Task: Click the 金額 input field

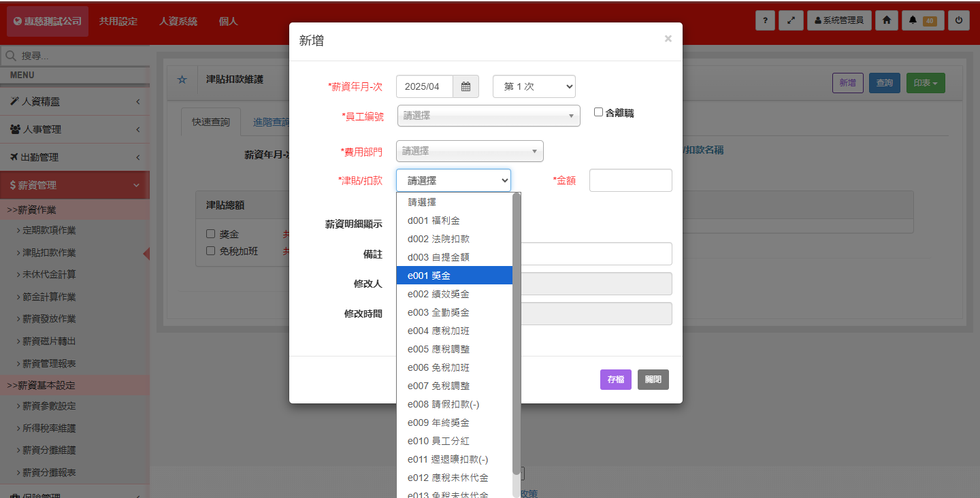Action: [630, 180]
